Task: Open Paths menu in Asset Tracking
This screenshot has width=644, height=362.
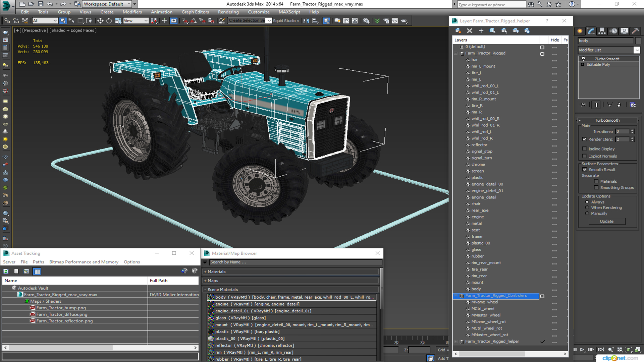Action: click(x=38, y=262)
